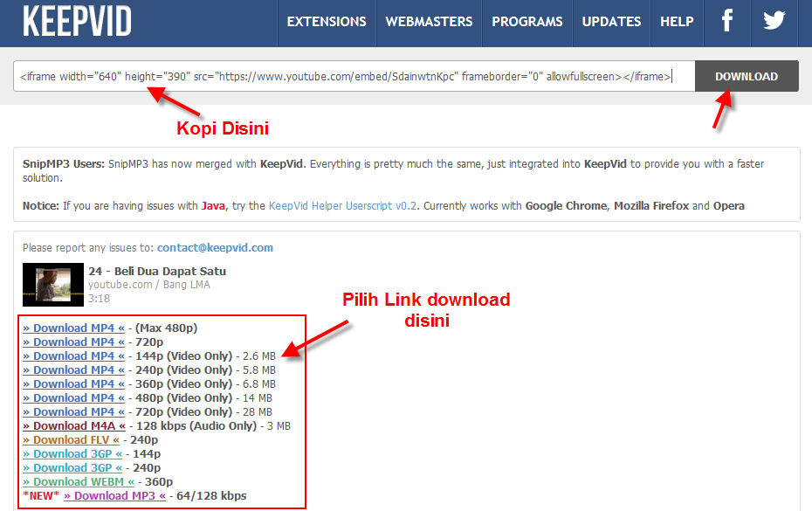Download 3GP 240p link
812x511 pixels.
[72, 468]
